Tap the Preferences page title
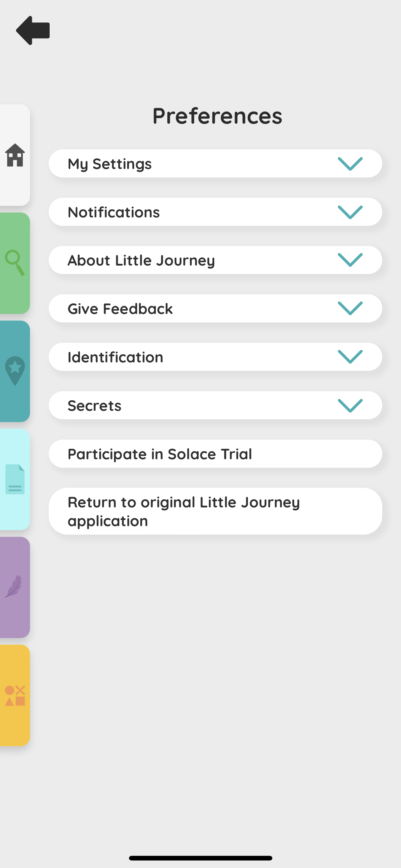This screenshot has height=868, width=401. coord(217,116)
